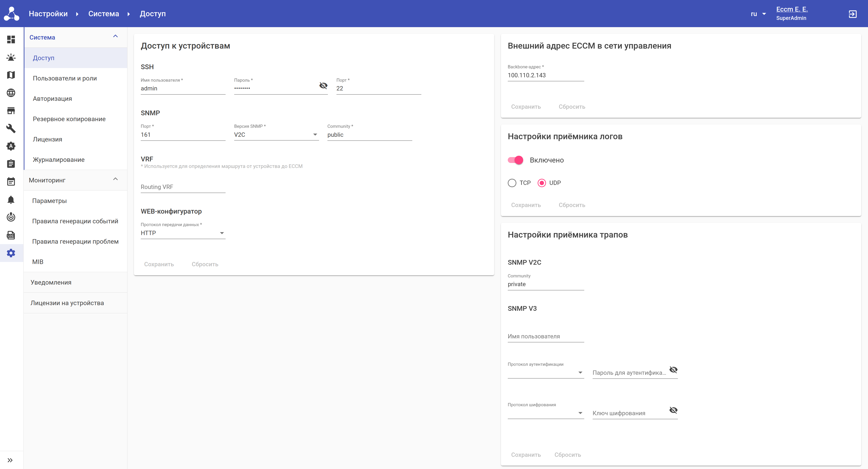Open the wrench tools sidebar icon
The height and width of the screenshot is (469, 868).
point(11,128)
